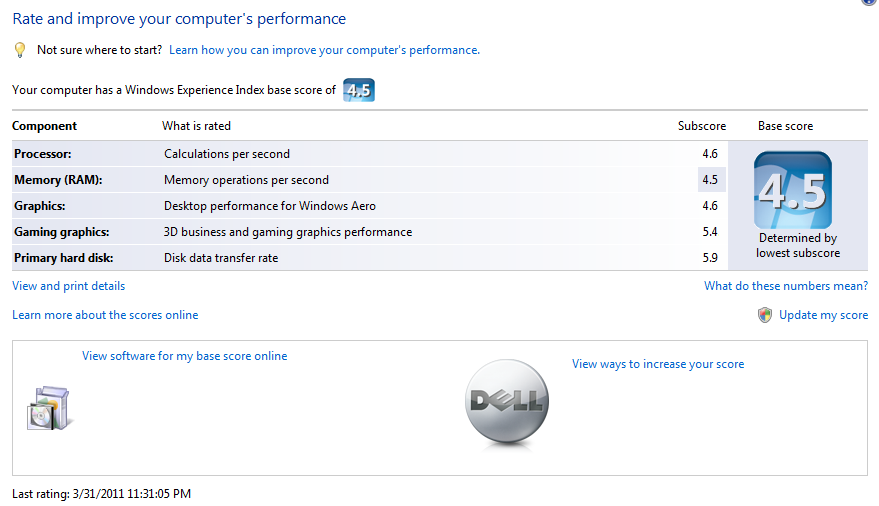Click the Gaming graphics row label

(62, 232)
